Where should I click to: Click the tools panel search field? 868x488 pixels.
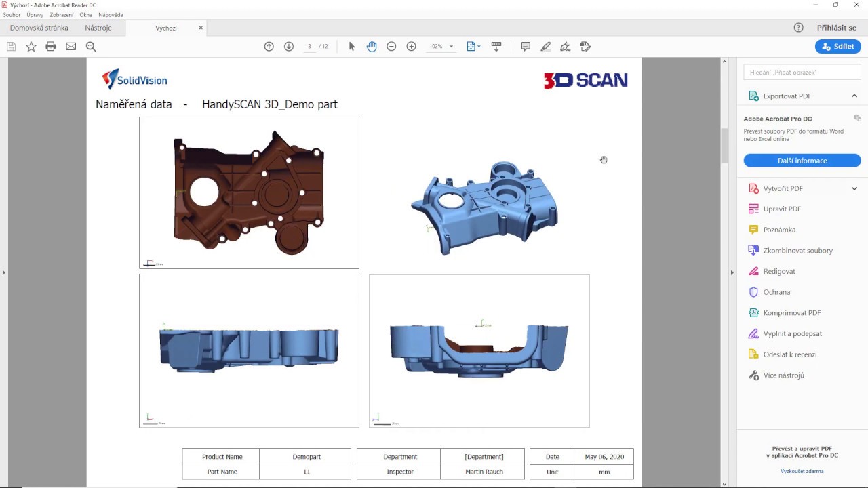click(802, 72)
